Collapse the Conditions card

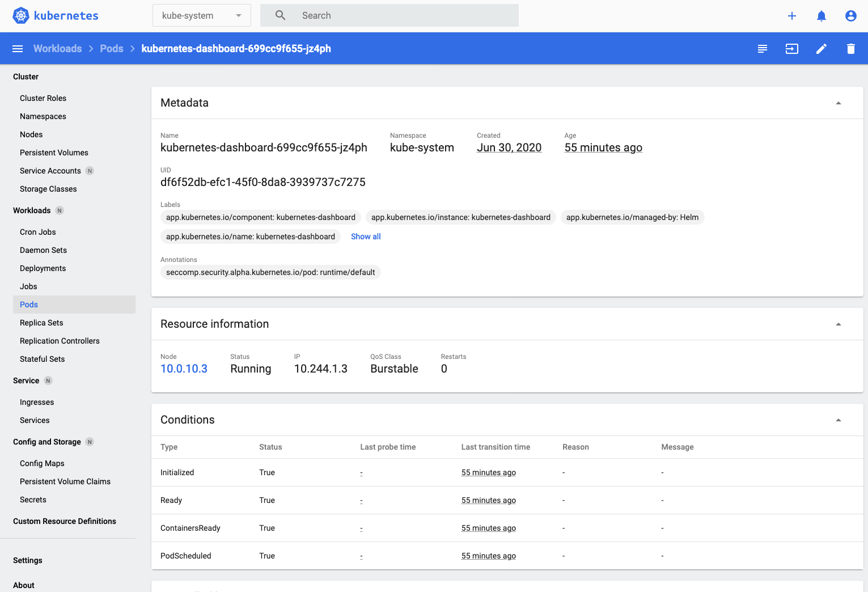pyautogui.click(x=839, y=420)
